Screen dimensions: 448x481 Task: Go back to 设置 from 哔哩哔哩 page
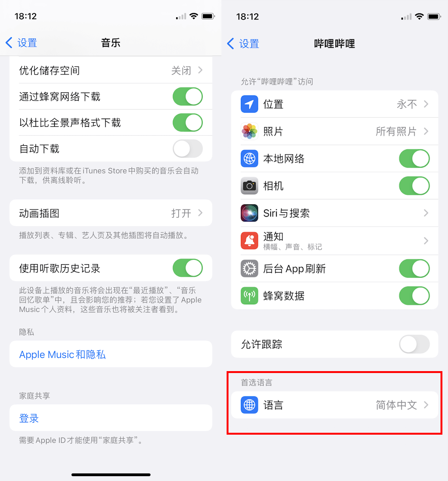point(243,43)
